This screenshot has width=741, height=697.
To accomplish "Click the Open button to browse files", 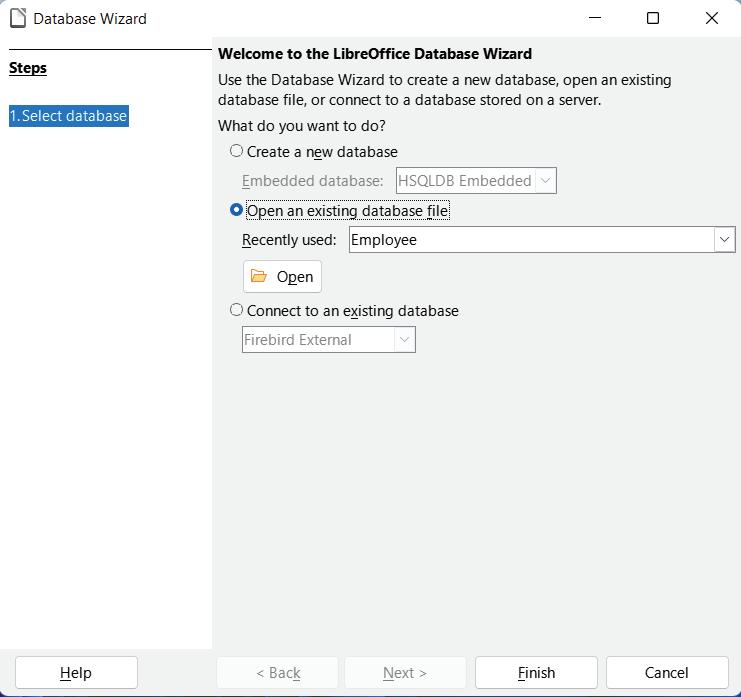I will pyautogui.click(x=282, y=277).
